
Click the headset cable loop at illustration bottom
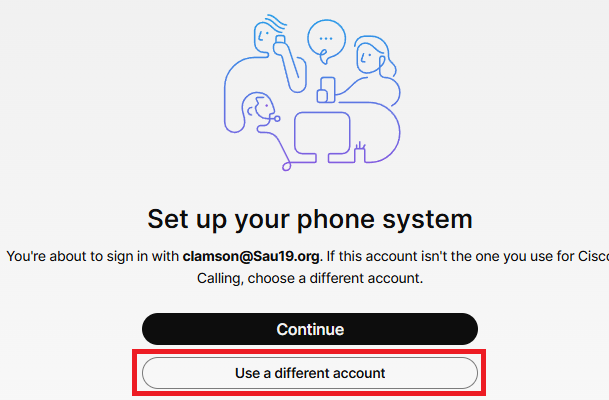click(x=286, y=166)
